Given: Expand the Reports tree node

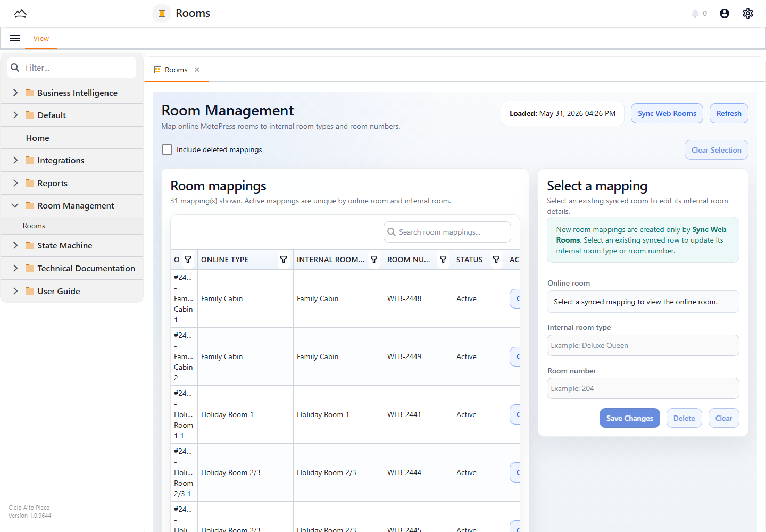Looking at the screenshot, I should 15,183.
